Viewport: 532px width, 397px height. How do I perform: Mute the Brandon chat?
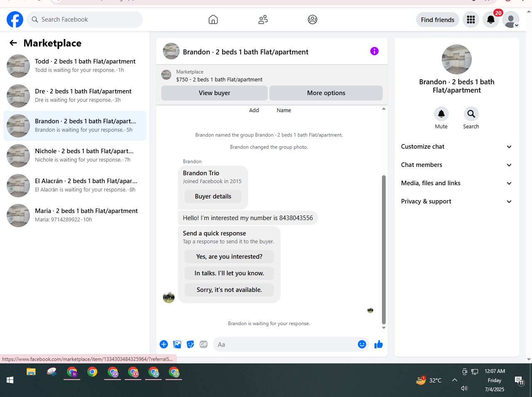tap(441, 114)
